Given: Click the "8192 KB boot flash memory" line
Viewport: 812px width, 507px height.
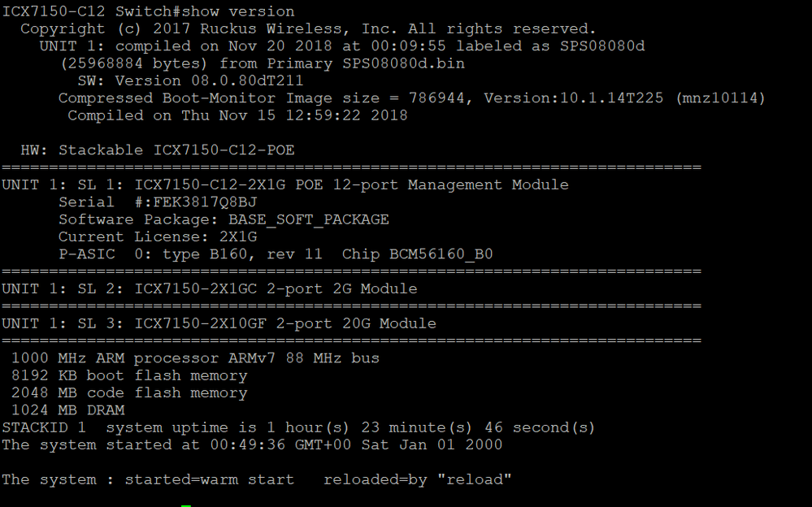Looking at the screenshot, I should click(128, 375).
